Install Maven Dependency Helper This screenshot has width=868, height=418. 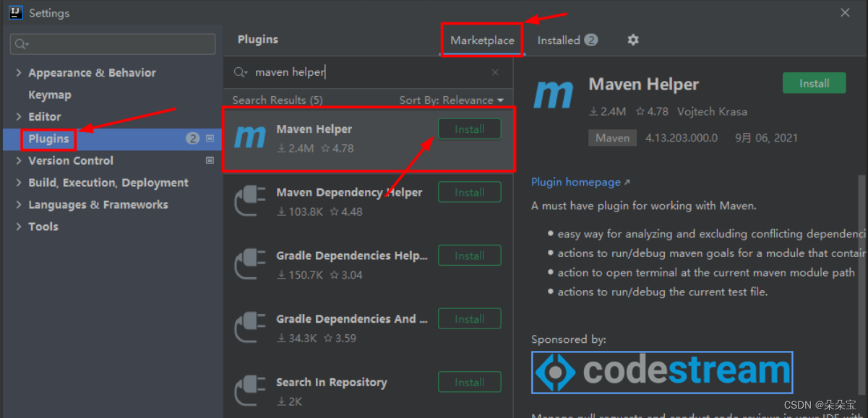coord(470,193)
